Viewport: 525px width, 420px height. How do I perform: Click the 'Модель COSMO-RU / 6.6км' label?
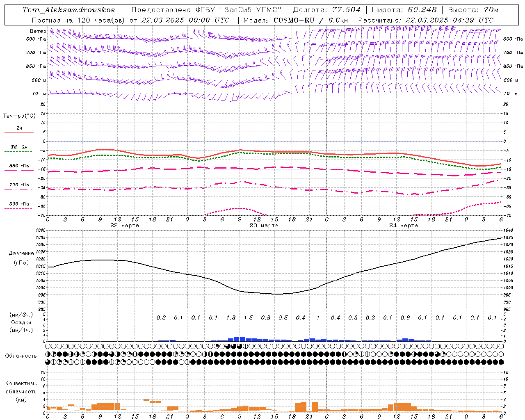295,20
